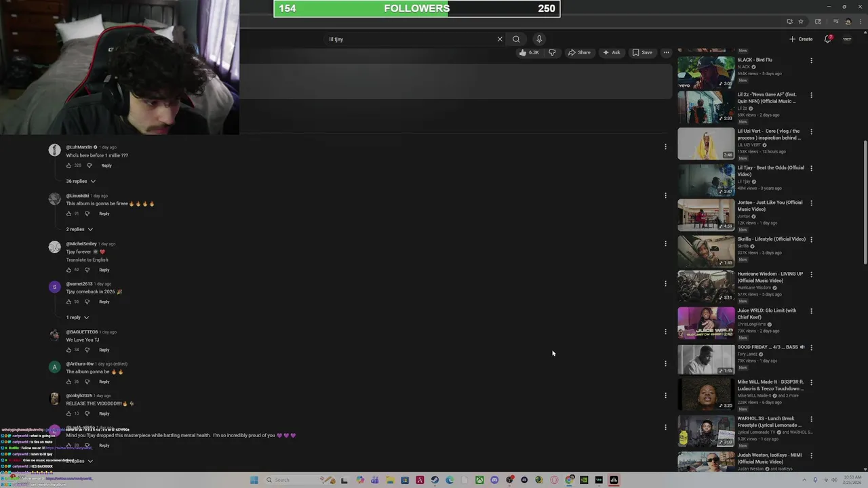Reply to the 'before 1 millie' comment
The image size is (868, 488).
(106, 165)
